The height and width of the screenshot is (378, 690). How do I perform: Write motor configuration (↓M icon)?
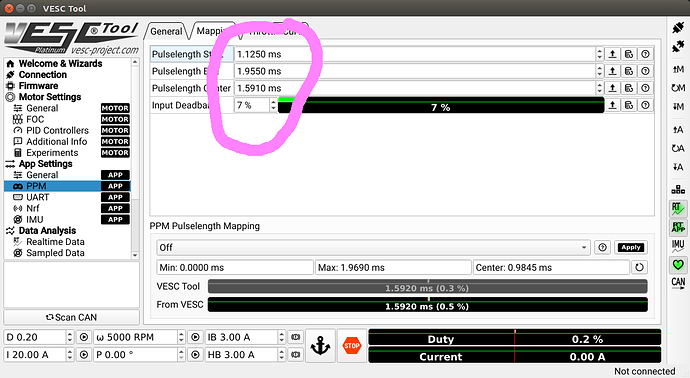click(x=678, y=106)
